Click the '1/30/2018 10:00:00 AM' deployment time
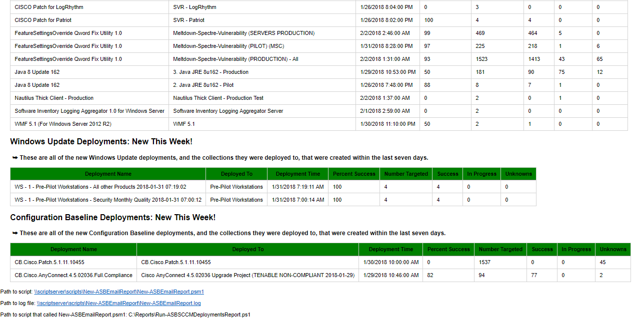Viewport: 644px width, 321px height. click(391, 263)
